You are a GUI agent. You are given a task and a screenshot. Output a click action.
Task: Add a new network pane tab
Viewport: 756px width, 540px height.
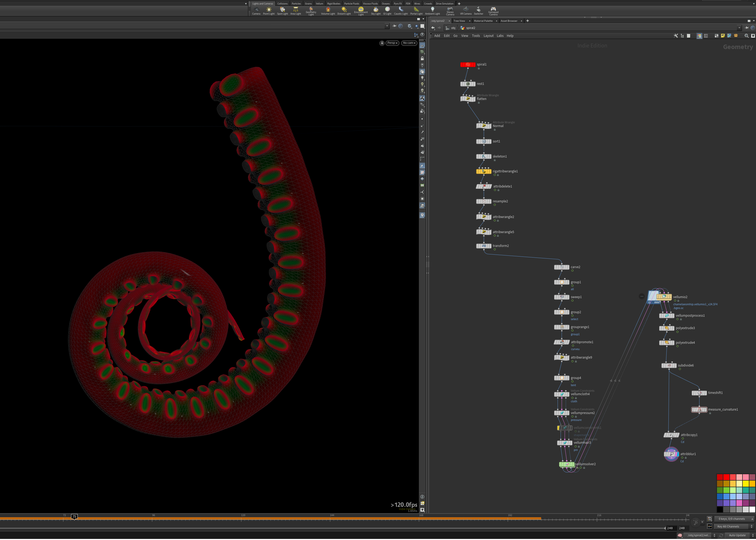(x=528, y=21)
